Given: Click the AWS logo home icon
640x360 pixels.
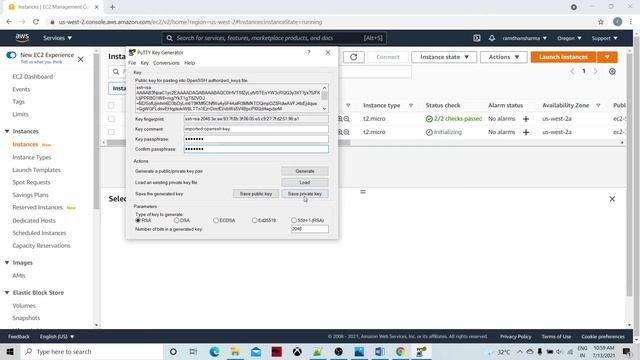Looking at the screenshot, I should pos(22,38).
